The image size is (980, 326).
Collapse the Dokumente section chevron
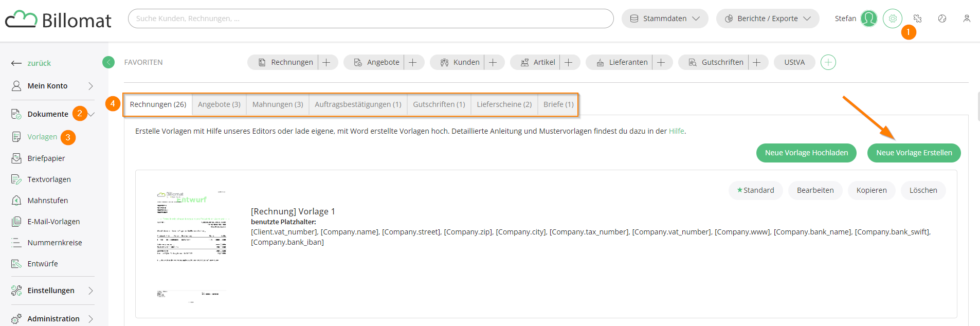[x=92, y=114]
